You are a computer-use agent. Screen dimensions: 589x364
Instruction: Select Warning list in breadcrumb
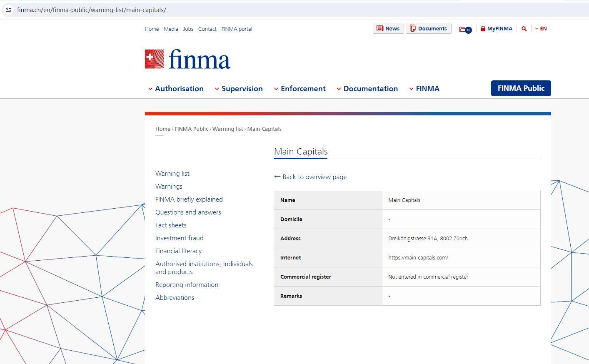227,129
